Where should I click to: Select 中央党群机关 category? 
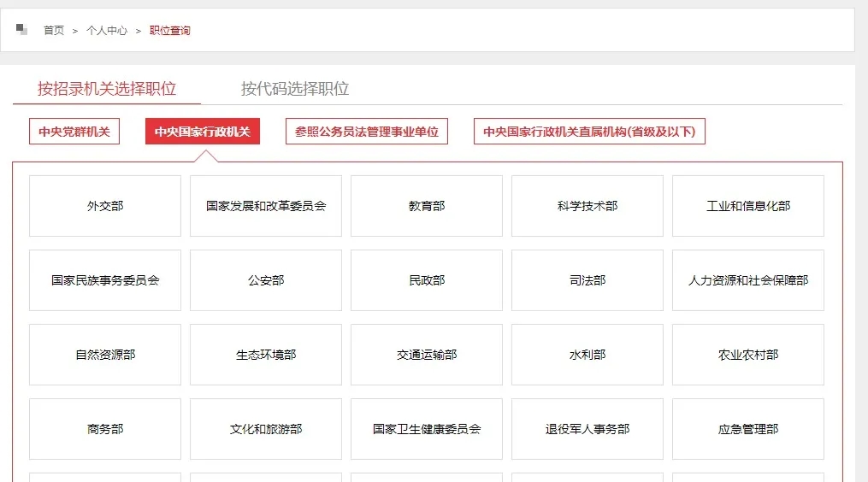click(x=74, y=132)
